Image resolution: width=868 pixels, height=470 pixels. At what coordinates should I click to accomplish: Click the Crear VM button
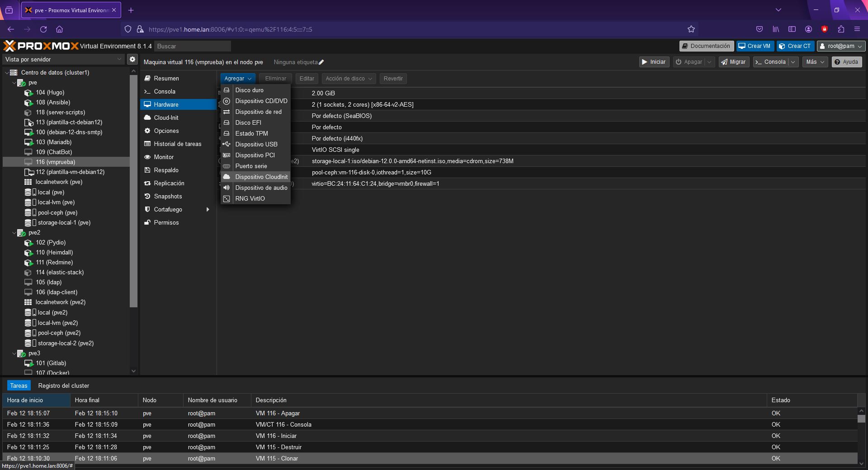pyautogui.click(x=755, y=46)
